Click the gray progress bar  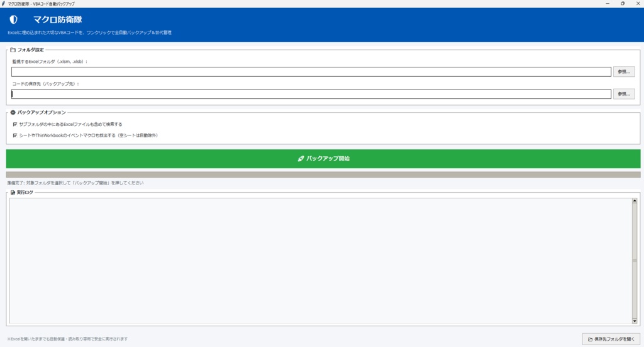(x=323, y=174)
